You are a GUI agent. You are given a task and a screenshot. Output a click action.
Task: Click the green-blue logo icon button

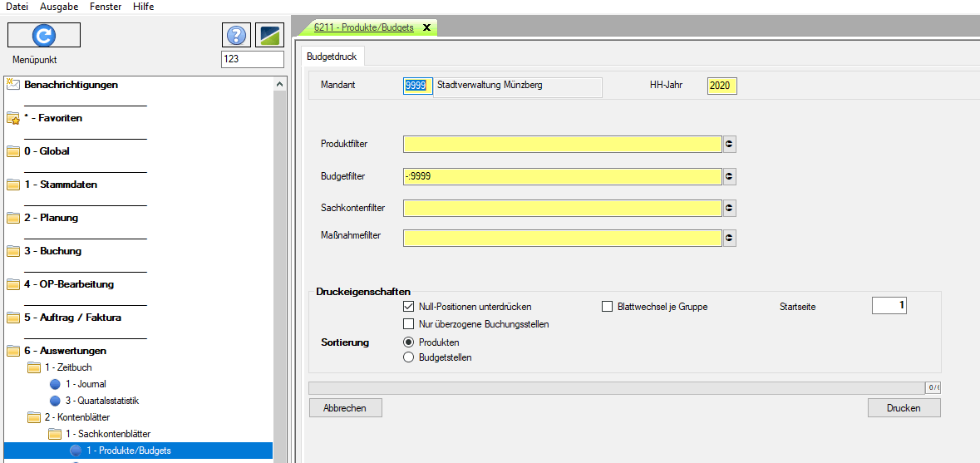[x=269, y=35]
